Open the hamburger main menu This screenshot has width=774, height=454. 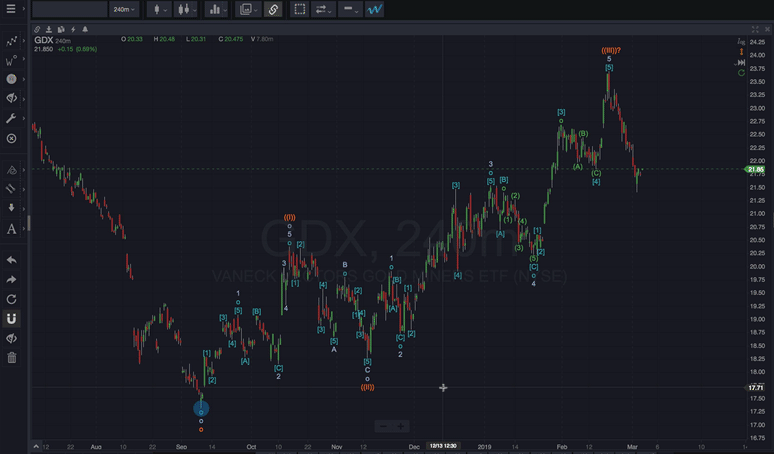10,9
